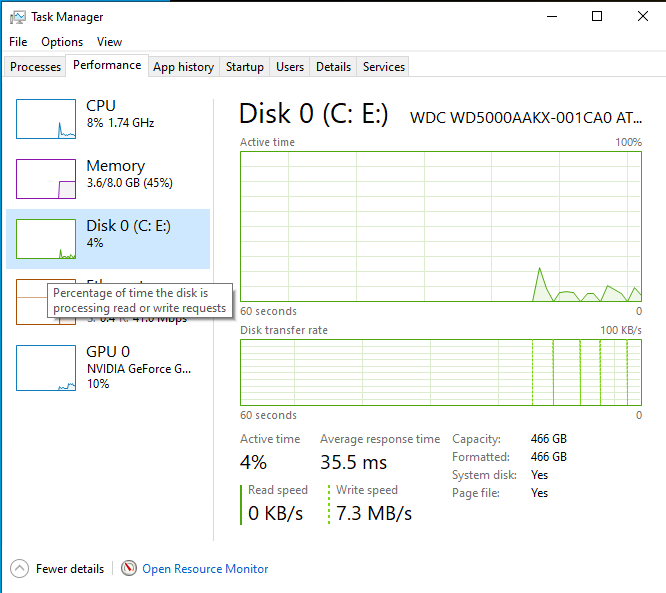Click the Open Resource Monitor link
666x593 pixels.
pos(205,569)
